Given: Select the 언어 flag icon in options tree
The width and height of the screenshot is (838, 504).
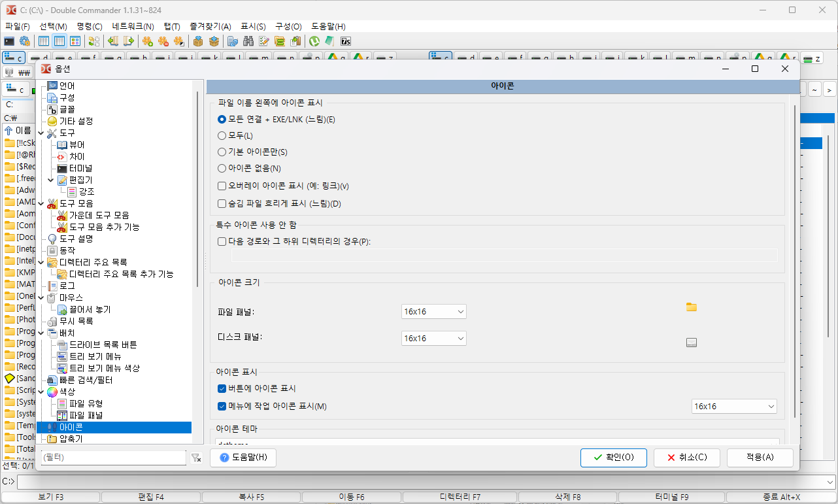Looking at the screenshot, I should [52, 86].
